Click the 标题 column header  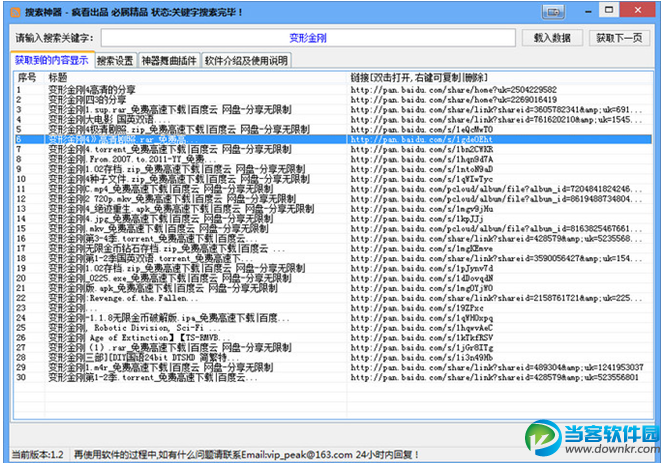click(58, 78)
